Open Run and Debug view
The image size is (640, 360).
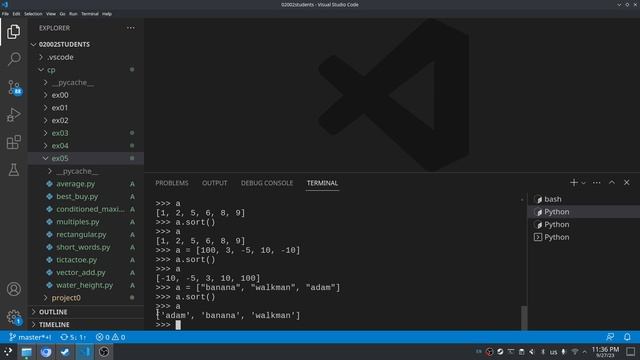(x=13, y=115)
